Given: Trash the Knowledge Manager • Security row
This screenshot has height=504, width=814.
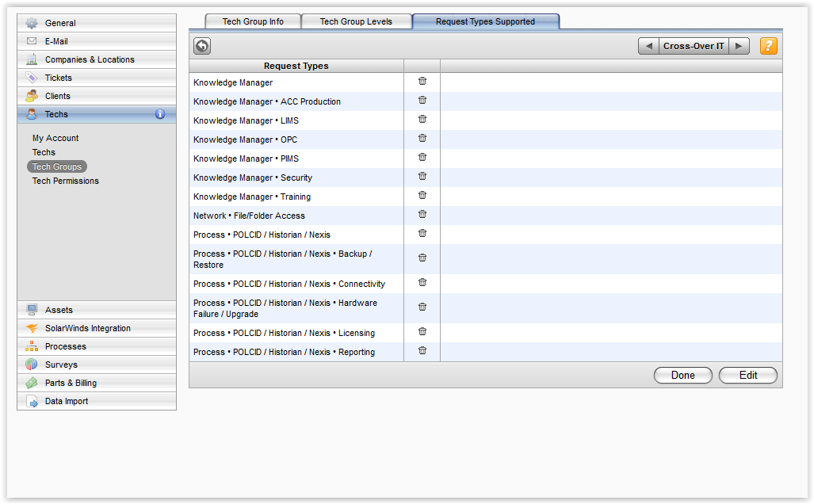Looking at the screenshot, I should (x=422, y=177).
